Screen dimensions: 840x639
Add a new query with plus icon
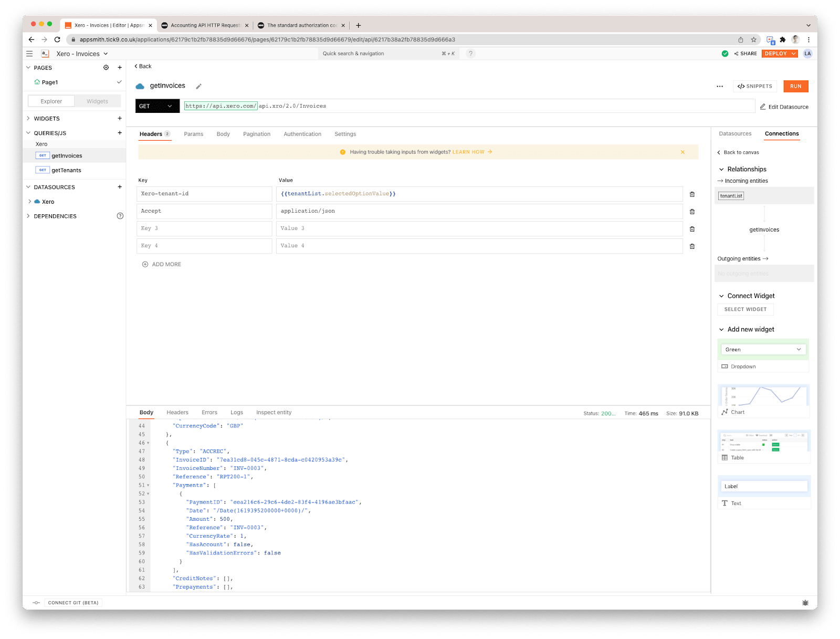click(x=120, y=133)
